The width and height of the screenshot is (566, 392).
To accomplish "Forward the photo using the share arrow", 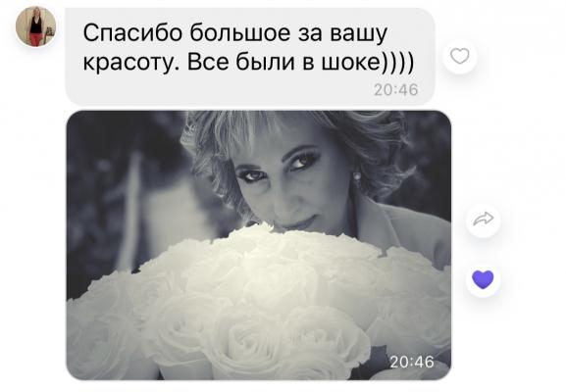I will pos(483,220).
